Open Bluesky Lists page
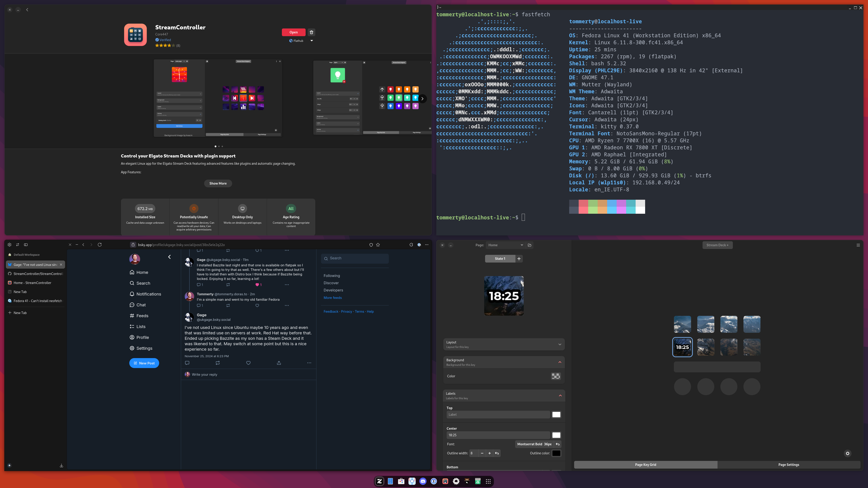This screenshot has width=868, height=488. 137,327
